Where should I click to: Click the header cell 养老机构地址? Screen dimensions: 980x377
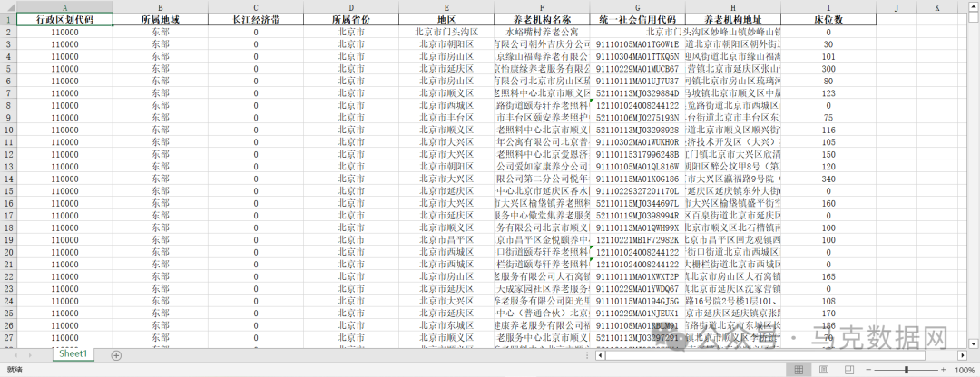[733, 19]
